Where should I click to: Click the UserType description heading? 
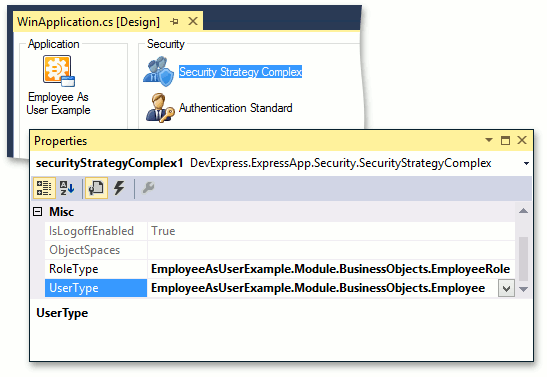(x=62, y=313)
